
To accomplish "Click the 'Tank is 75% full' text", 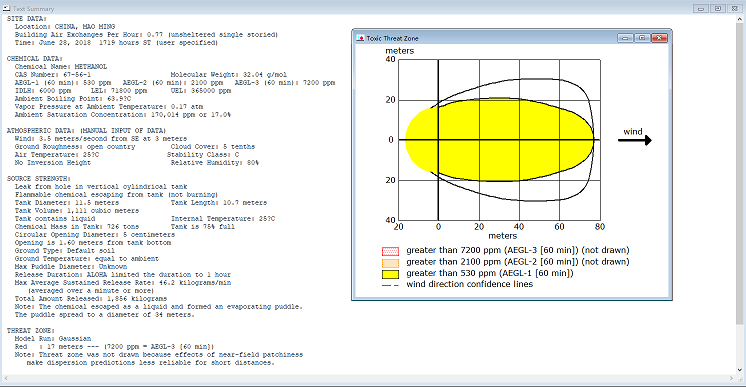I will pos(203,227).
